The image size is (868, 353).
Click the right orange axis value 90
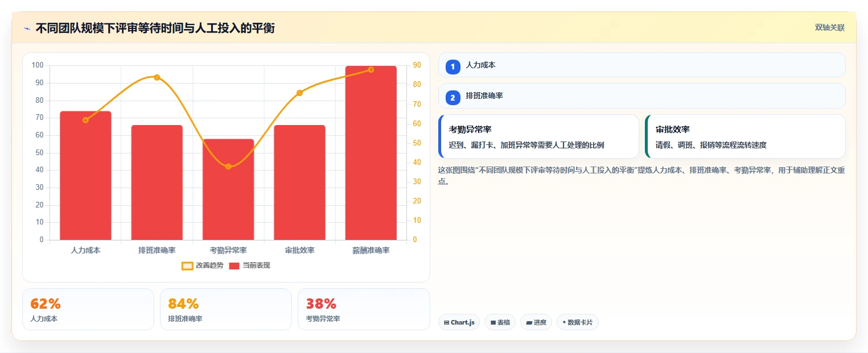point(417,65)
